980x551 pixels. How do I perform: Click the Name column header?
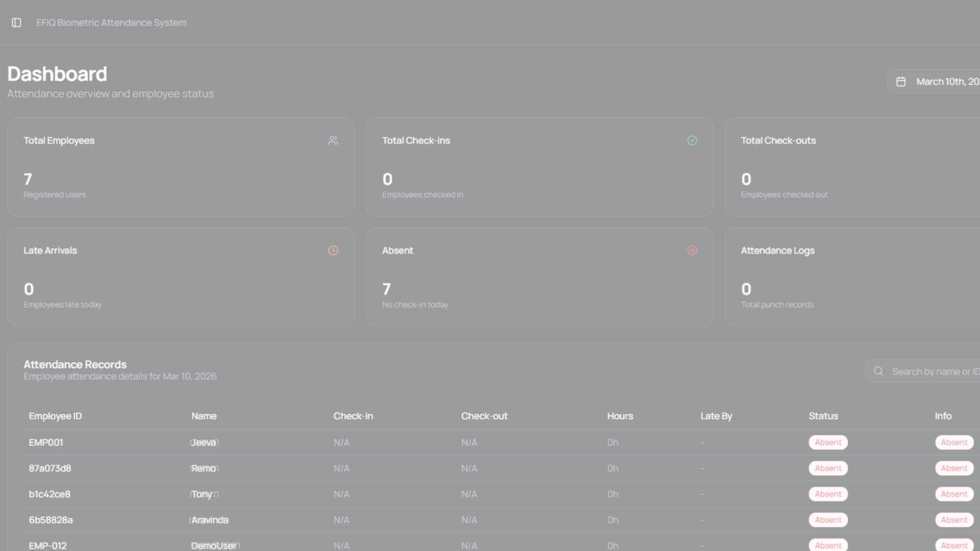[204, 416]
